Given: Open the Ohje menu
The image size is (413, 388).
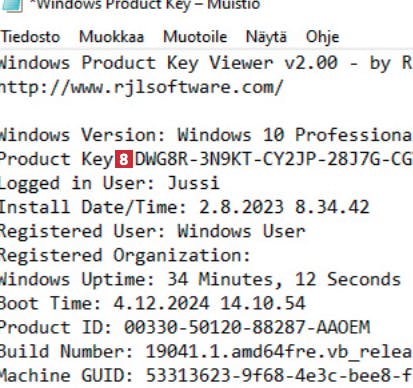Looking at the screenshot, I should tap(323, 37).
